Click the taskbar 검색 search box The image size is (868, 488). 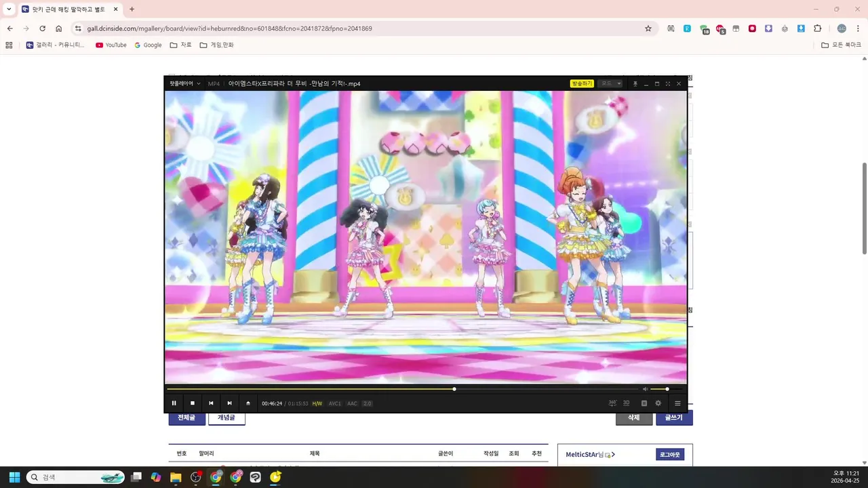(76, 477)
